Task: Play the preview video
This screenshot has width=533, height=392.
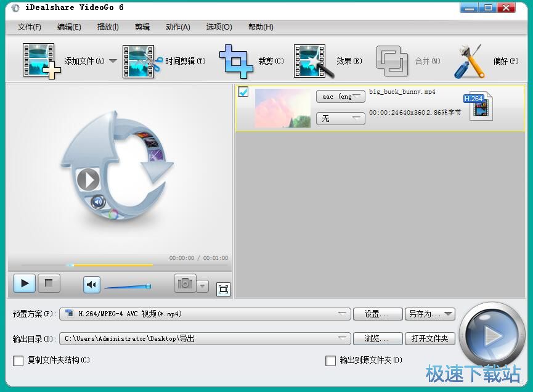Action: (25, 283)
